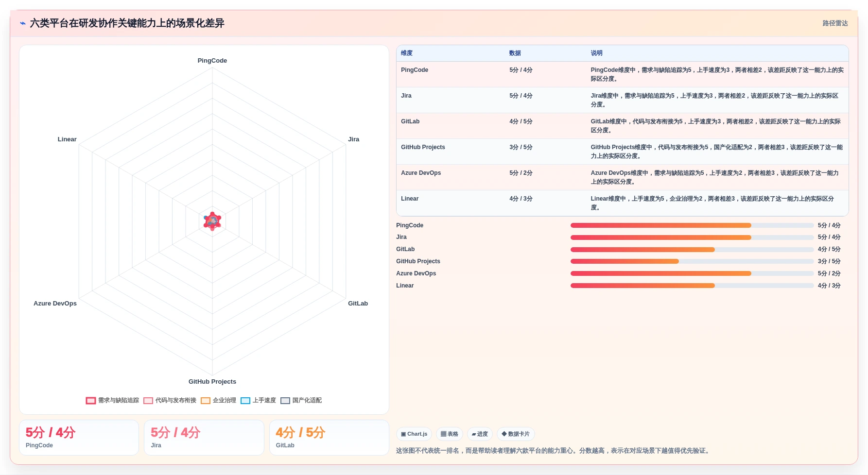Viewport: 868px width, 475px height.
Task: Hide the 国产化适配 legend series
Action: click(301, 401)
